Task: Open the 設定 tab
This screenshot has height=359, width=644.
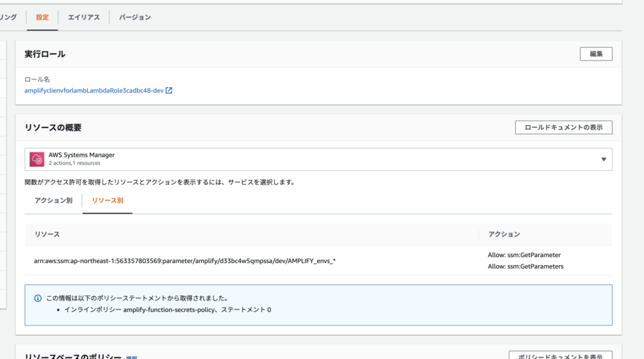Action: click(x=42, y=17)
